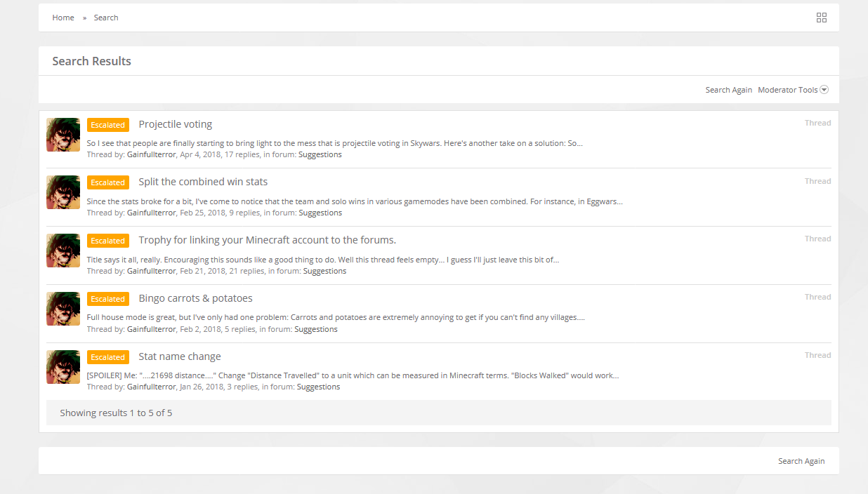The height and width of the screenshot is (494, 868).
Task: Click the avatar beside Split the combined win stats
Action: (x=63, y=192)
